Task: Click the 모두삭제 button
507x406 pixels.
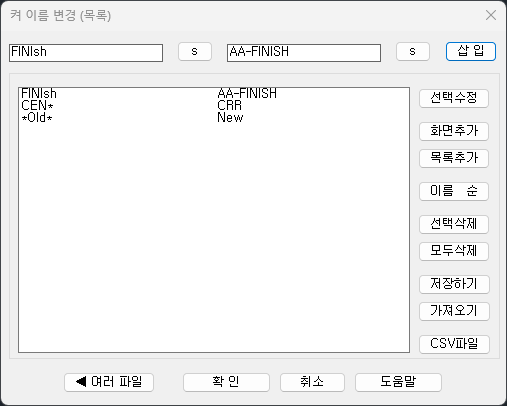Action: 454,251
